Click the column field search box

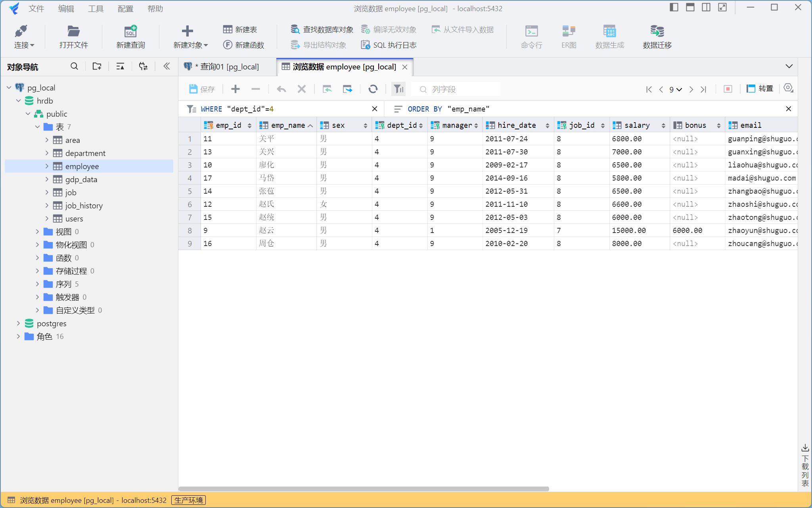point(456,89)
